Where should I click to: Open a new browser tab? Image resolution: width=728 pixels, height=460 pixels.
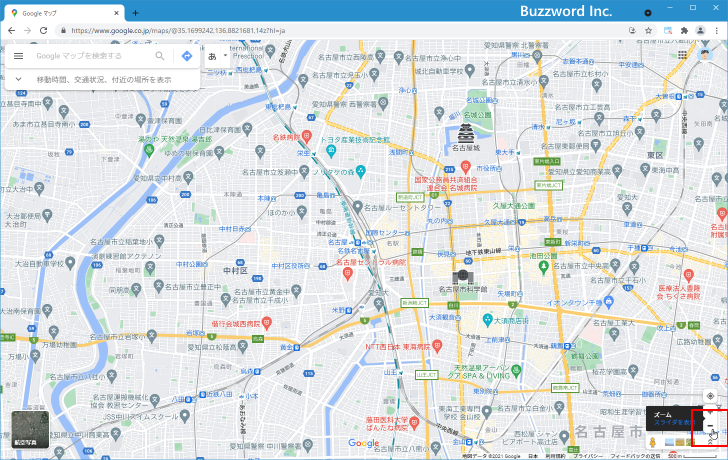tap(135, 13)
